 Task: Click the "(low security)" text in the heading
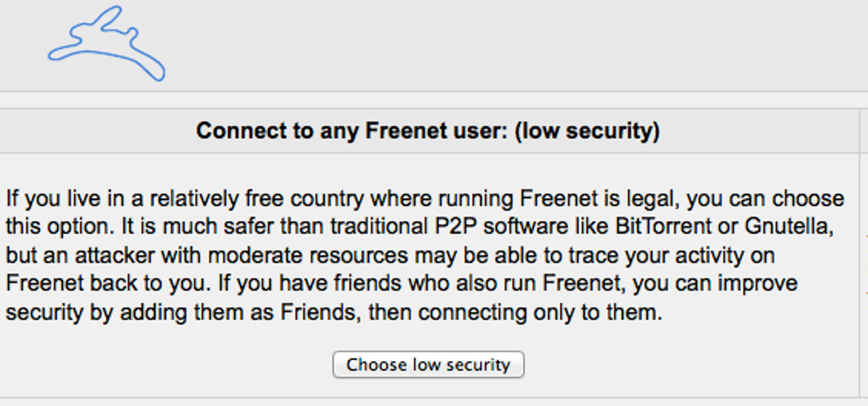tap(587, 131)
